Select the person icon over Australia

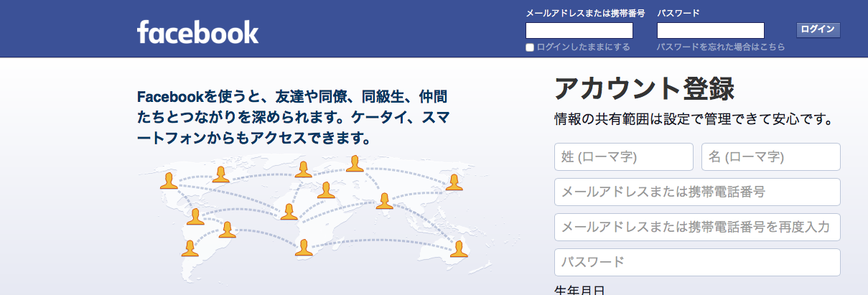(x=458, y=249)
